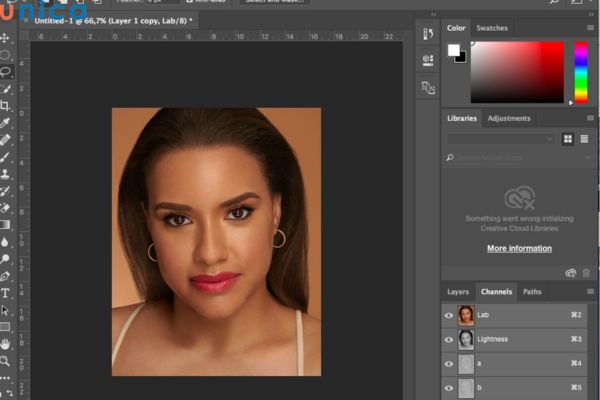Toggle visibility of the Lightness channel

[449, 340]
